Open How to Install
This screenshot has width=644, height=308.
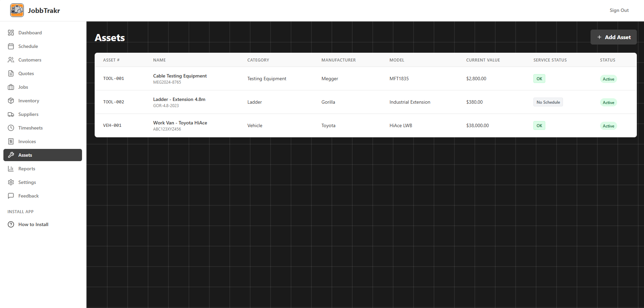33,224
